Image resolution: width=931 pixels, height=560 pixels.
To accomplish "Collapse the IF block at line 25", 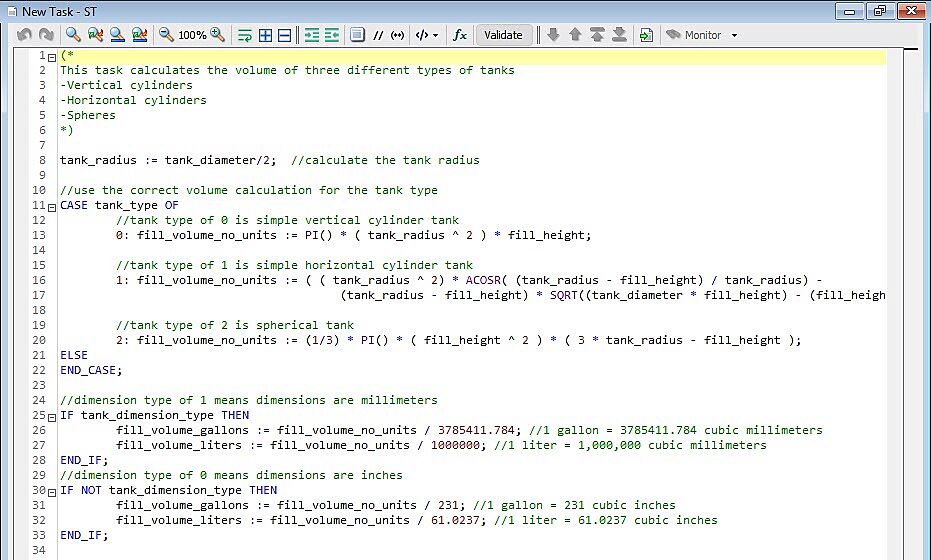I will pos(52,417).
